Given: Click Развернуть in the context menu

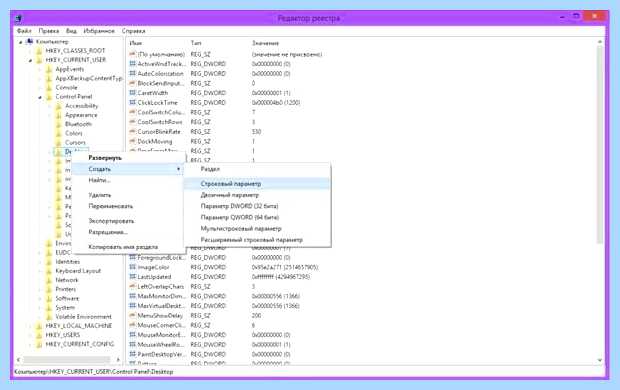Looking at the screenshot, I should [x=128, y=158].
